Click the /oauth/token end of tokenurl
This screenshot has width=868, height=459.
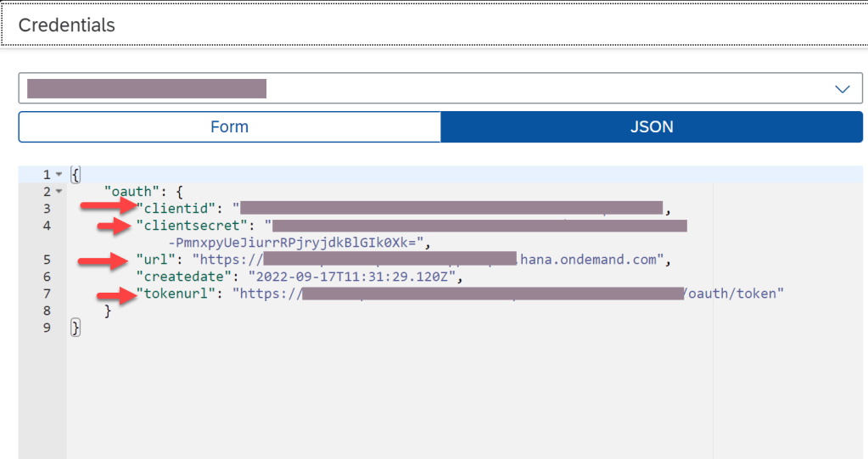(x=733, y=294)
